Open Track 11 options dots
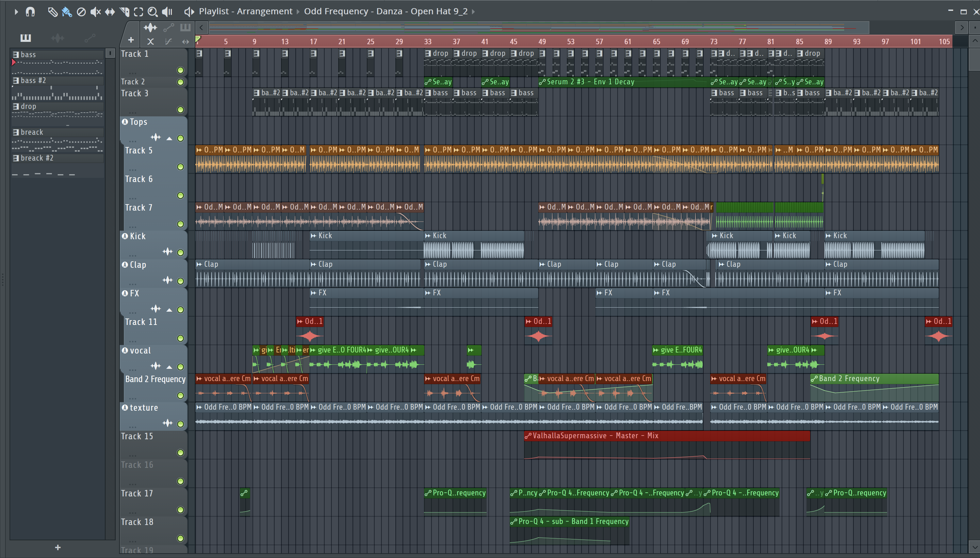 [x=133, y=341]
